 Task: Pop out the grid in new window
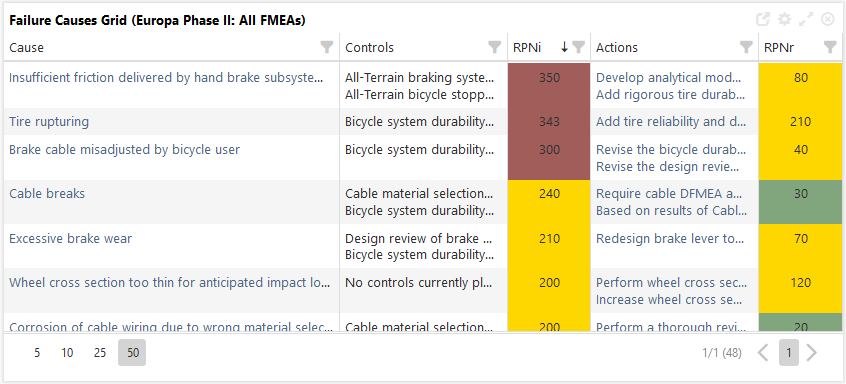(x=762, y=20)
